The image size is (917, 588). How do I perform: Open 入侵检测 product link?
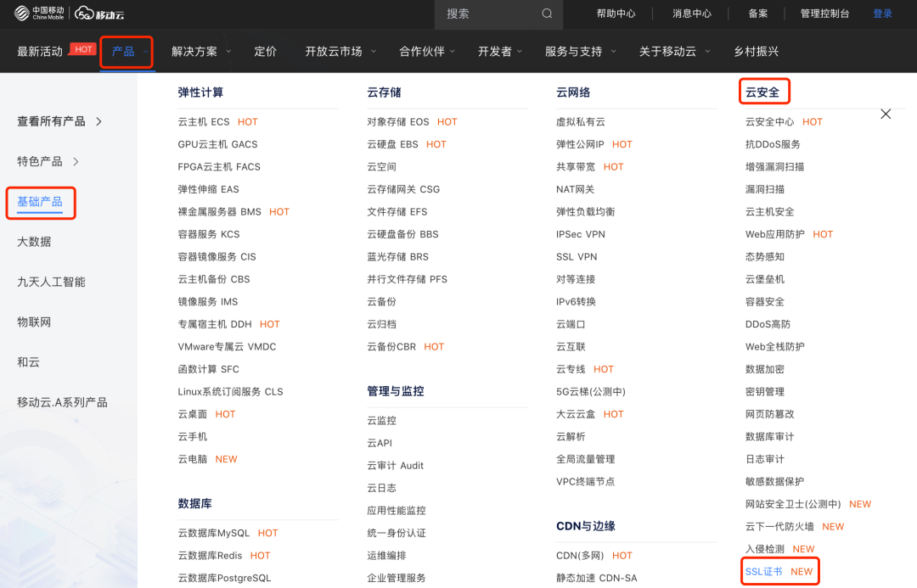764,550
